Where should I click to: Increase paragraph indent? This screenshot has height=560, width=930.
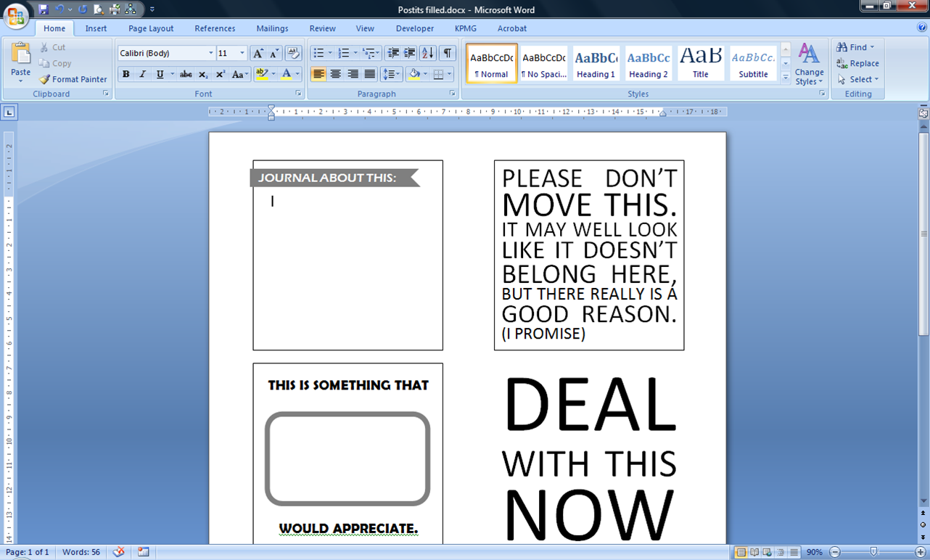tap(409, 53)
